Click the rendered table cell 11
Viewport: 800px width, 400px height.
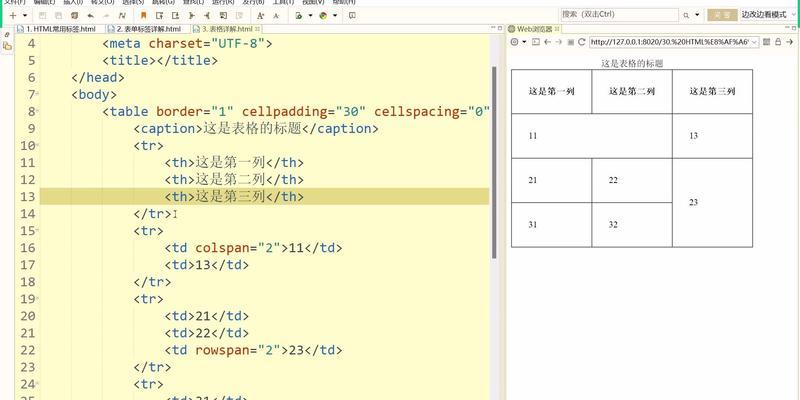tap(592, 136)
